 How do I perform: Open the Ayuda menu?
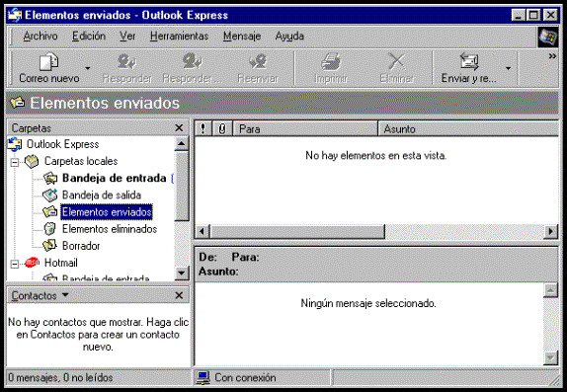click(x=289, y=37)
